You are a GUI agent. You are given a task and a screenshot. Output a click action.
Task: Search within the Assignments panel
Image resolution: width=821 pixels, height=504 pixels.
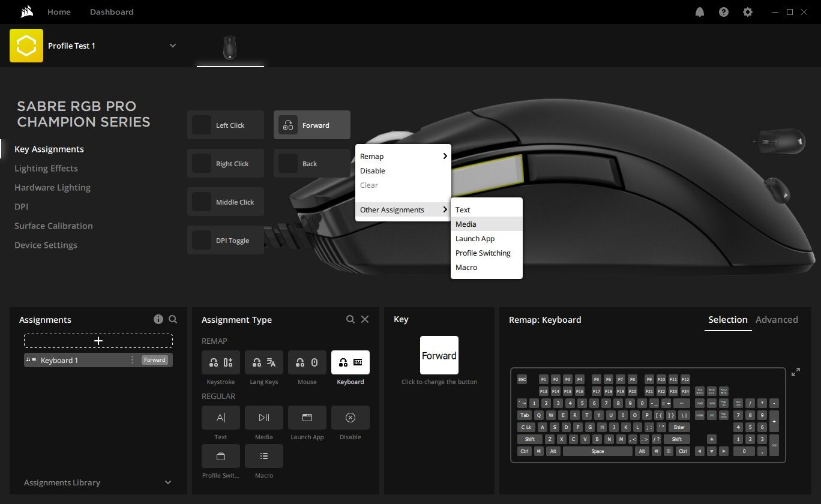pos(173,319)
